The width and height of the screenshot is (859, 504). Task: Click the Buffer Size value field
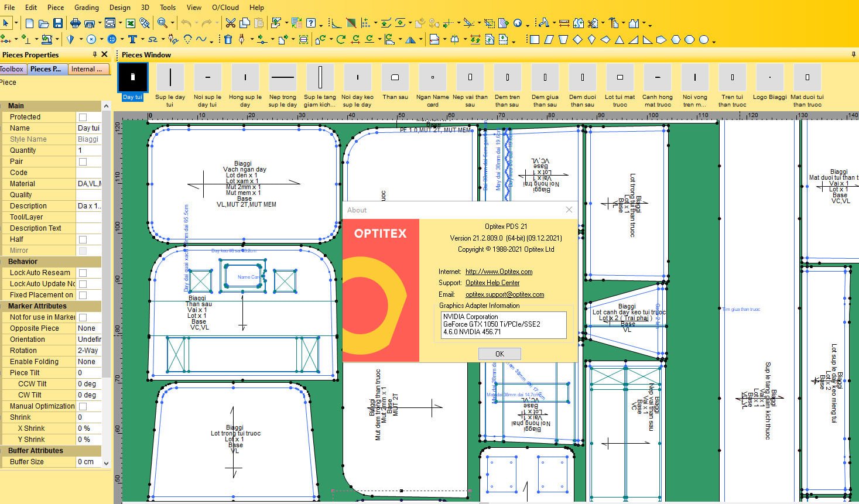88,462
